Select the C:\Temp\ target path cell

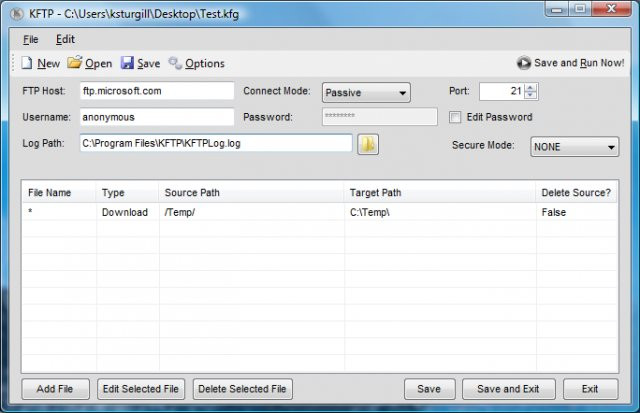[370, 212]
